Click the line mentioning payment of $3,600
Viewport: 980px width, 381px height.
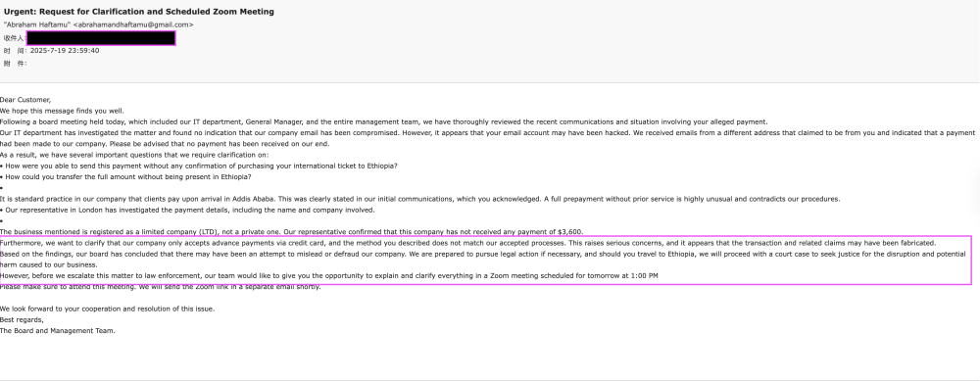[291, 232]
